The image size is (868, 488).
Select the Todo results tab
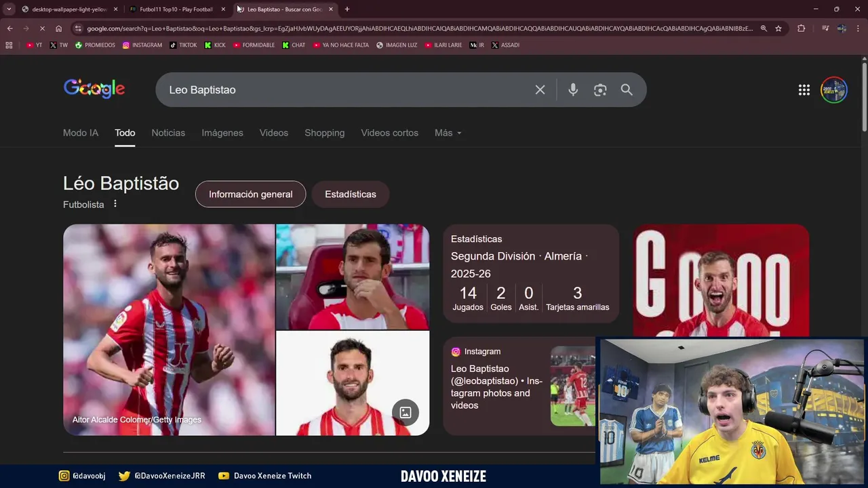click(x=125, y=133)
